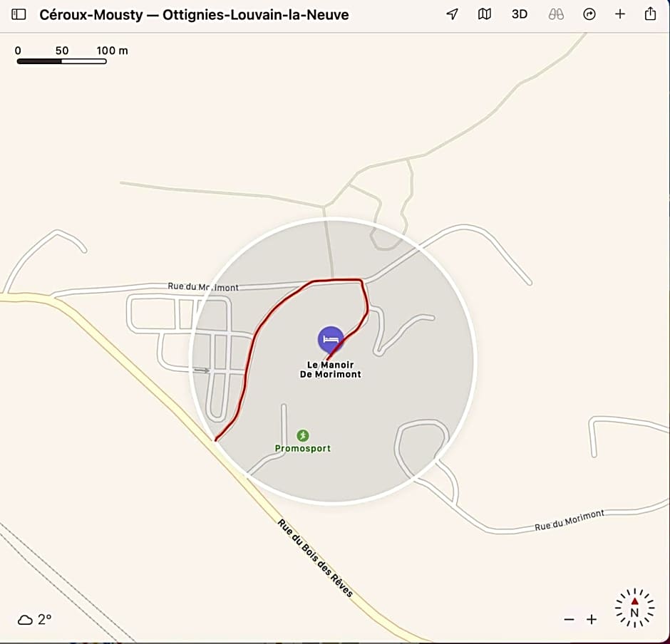670x644 pixels.
Task: Click the one-way arrow on the street
Action: coord(202,370)
